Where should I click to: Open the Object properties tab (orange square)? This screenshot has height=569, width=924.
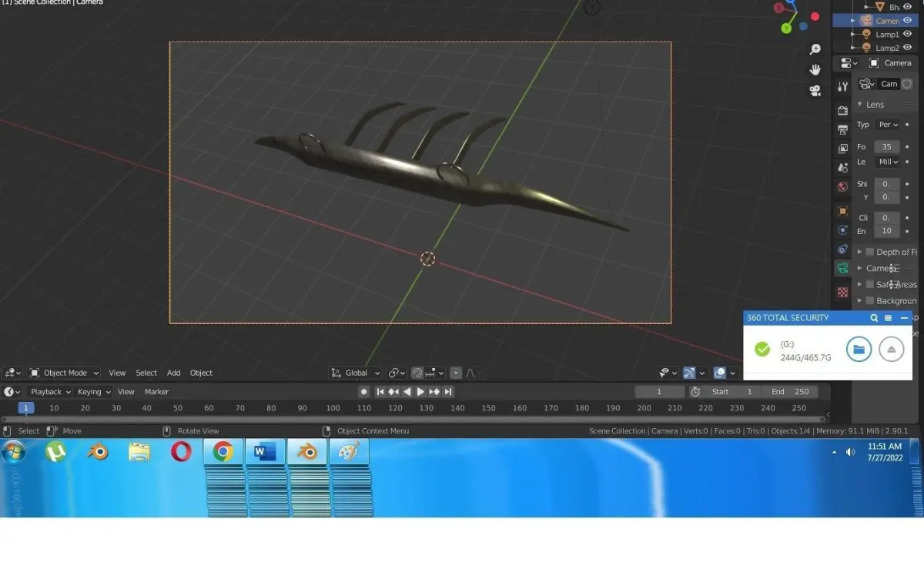click(x=842, y=211)
